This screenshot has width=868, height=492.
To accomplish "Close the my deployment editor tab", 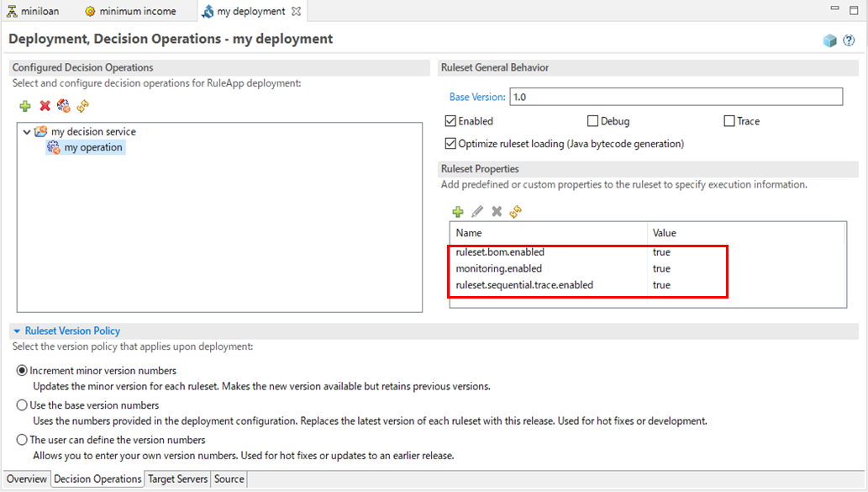I will pos(296,11).
